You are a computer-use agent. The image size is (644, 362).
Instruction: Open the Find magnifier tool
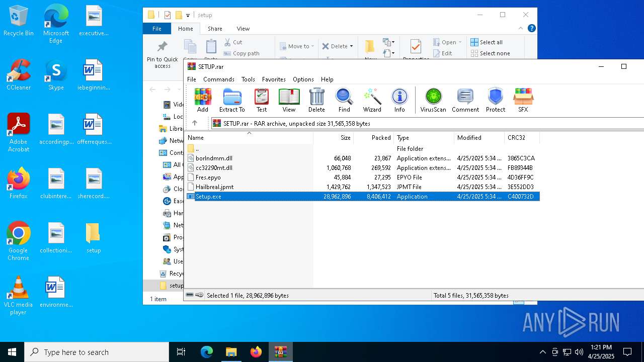(344, 100)
